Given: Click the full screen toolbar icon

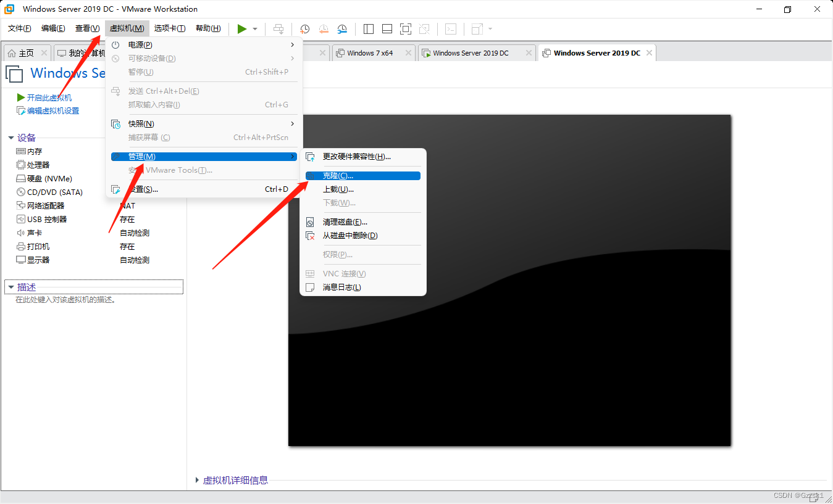Looking at the screenshot, I should (405, 29).
